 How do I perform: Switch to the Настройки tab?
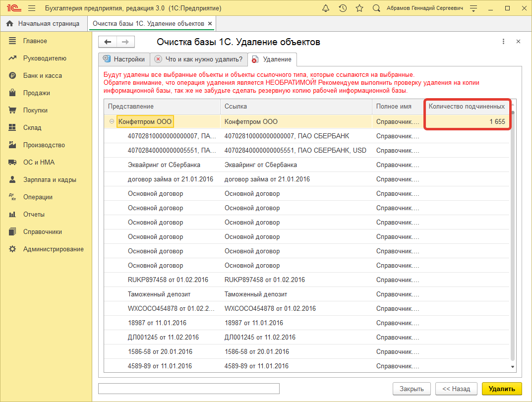[124, 59]
